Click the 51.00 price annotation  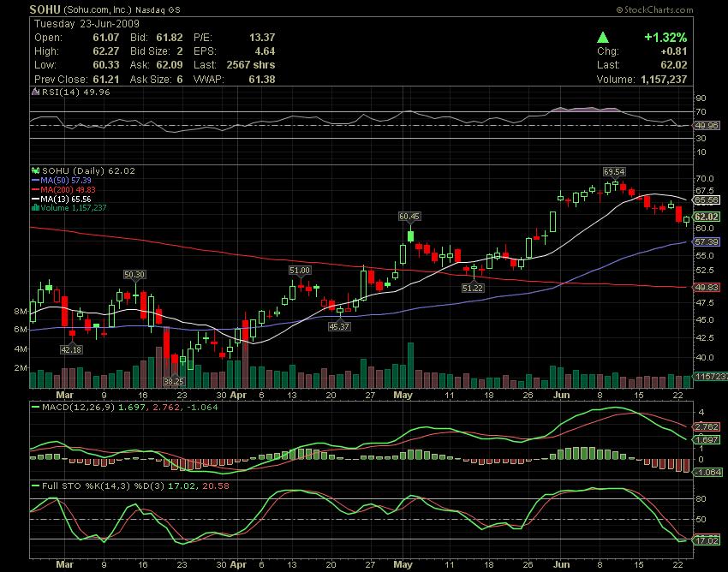[300, 271]
